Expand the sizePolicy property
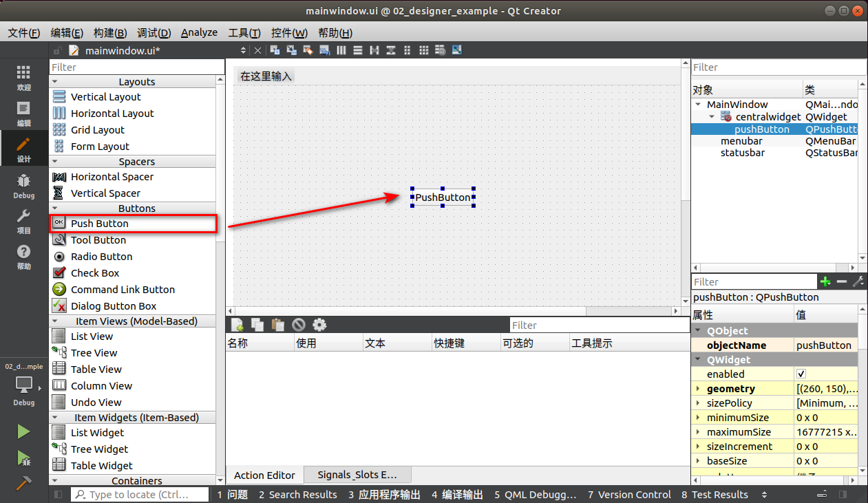 click(x=698, y=403)
